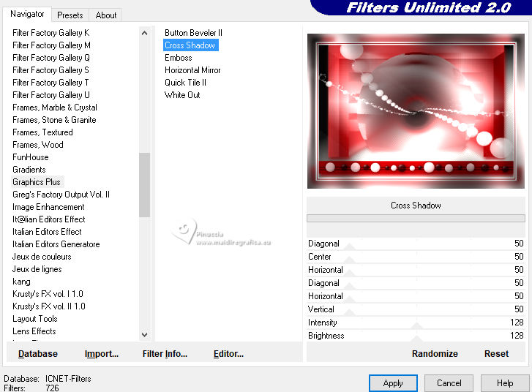Image resolution: width=532 pixels, height=392 pixels.
Task: Select the Button Beveler II filter
Action: tap(193, 33)
